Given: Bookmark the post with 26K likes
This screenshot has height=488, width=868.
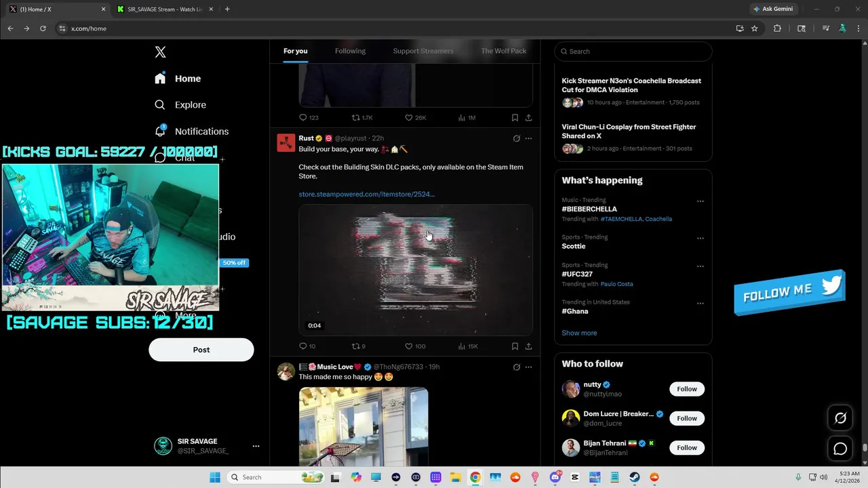Looking at the screenshot, I should coord(515,118).
